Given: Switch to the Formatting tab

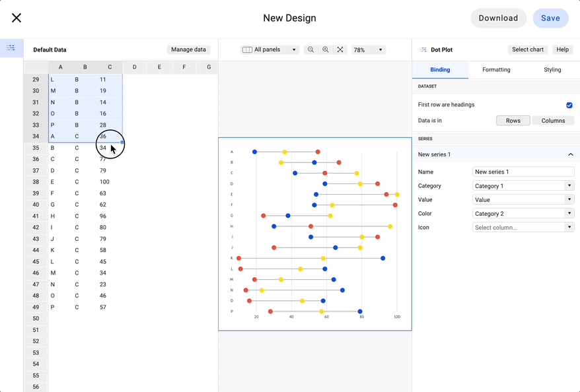Looking at the screenshot, I should pyautogui.click(x=496, y=69).
